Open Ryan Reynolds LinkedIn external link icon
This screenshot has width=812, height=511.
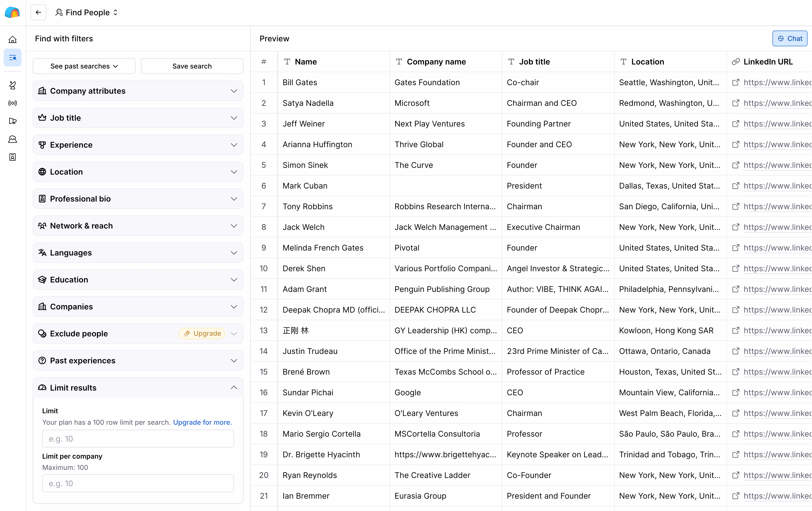[736, 475]
